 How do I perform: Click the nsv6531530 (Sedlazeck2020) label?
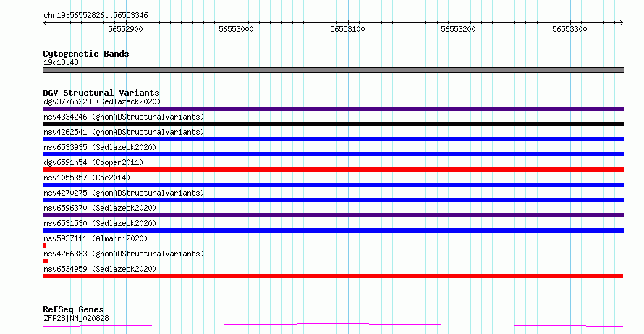[100, 223]
